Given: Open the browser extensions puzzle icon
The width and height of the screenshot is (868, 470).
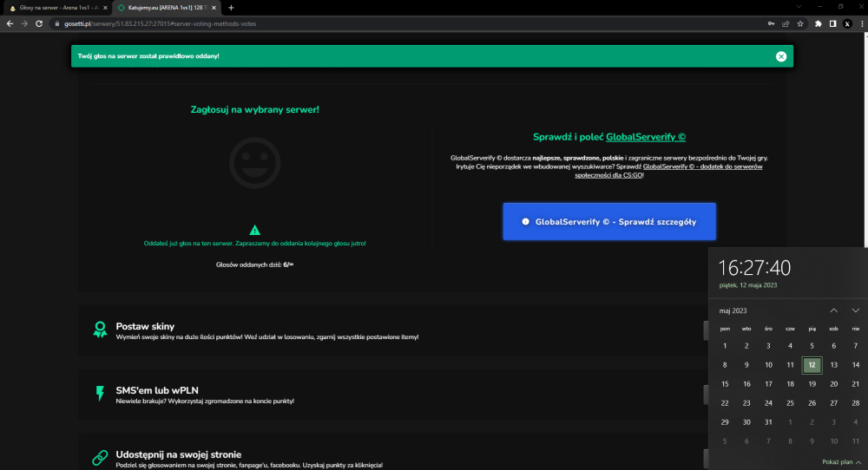Looking at the screenshot, I should [819, 23].
